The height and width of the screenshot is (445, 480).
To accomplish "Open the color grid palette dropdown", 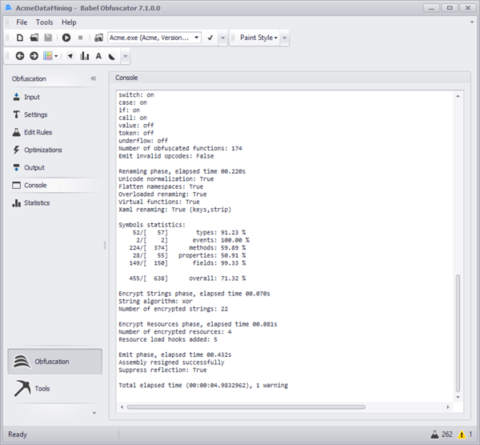I will click(51, 56).
